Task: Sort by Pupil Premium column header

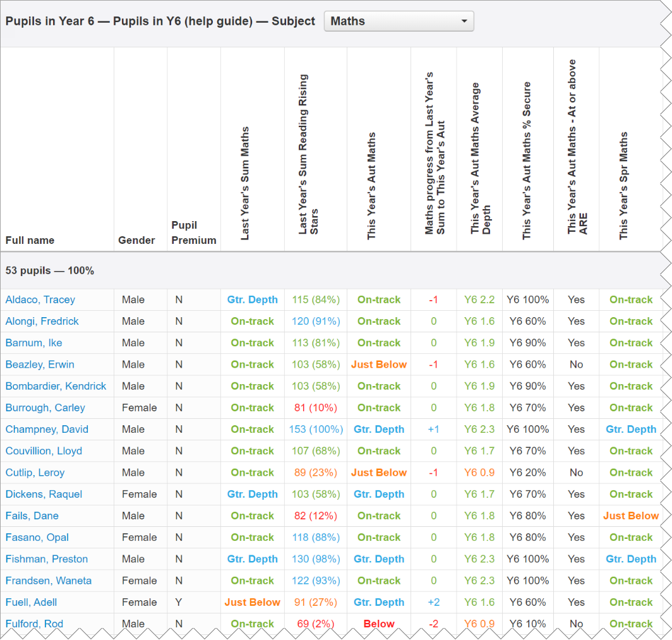Action: pyautogui.click(x=194, y=232)
